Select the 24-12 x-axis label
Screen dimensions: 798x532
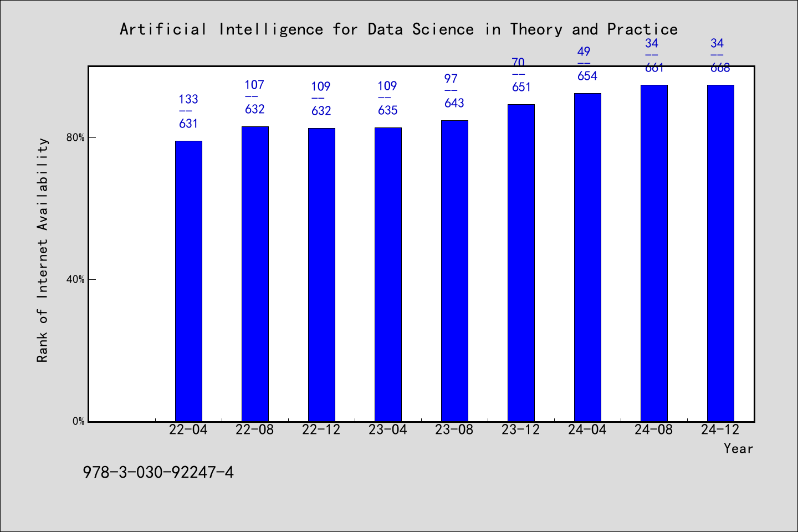click(x=720, y=429)
